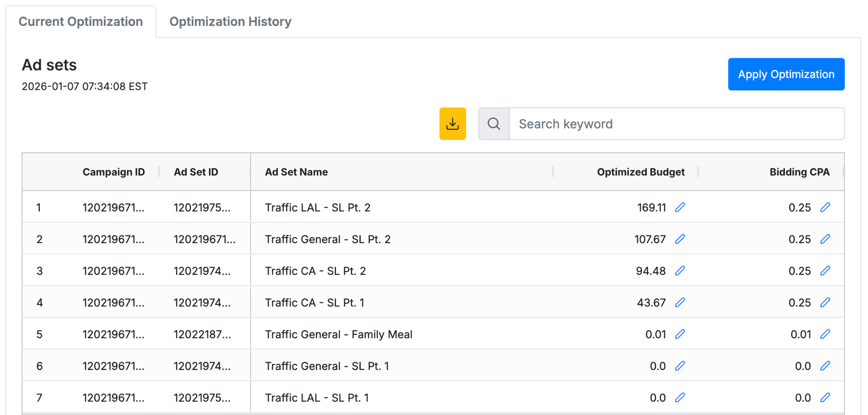
Task: Edit Traffic LAL SL Pt. 1 budget pencil
Action: click(680, 398)
